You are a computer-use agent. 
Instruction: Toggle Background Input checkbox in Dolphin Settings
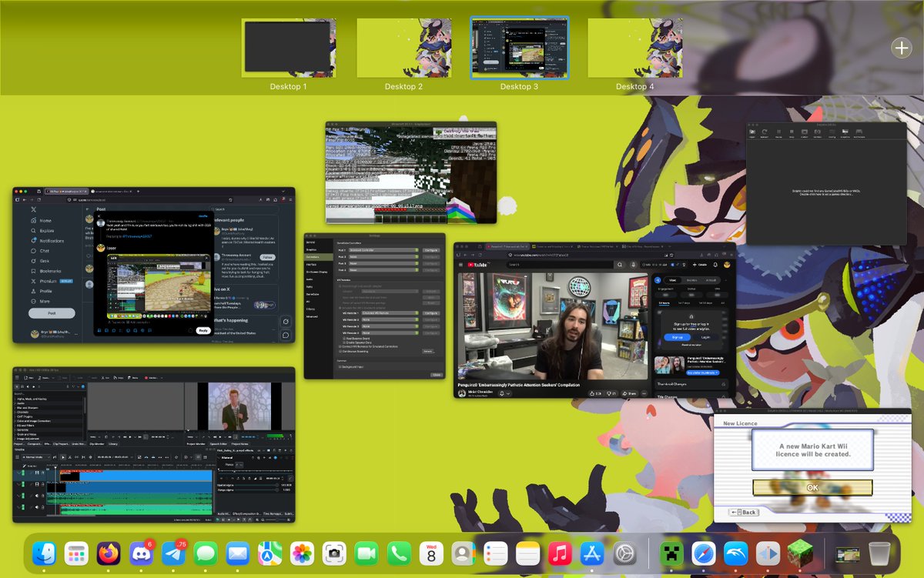(340, 366)
